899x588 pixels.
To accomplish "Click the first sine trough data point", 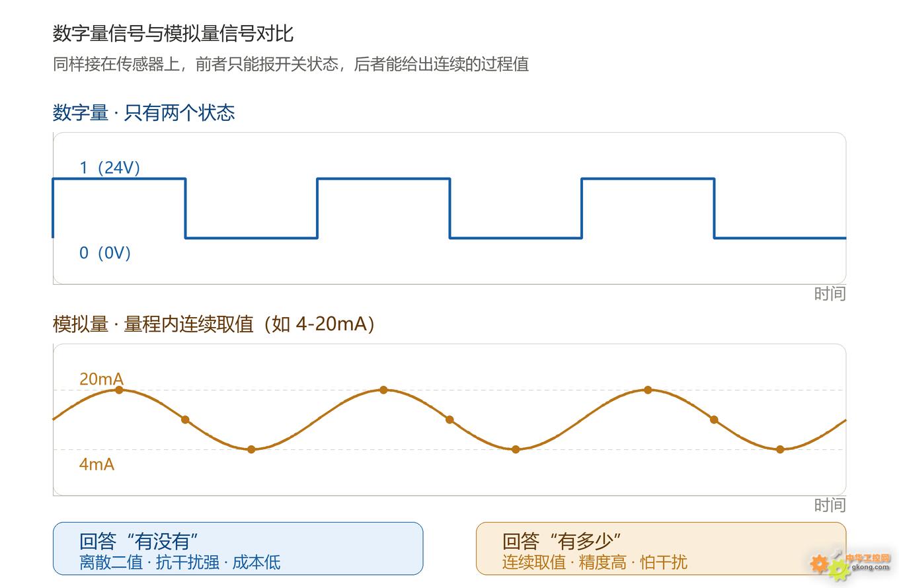I will [x=251, y=449].
